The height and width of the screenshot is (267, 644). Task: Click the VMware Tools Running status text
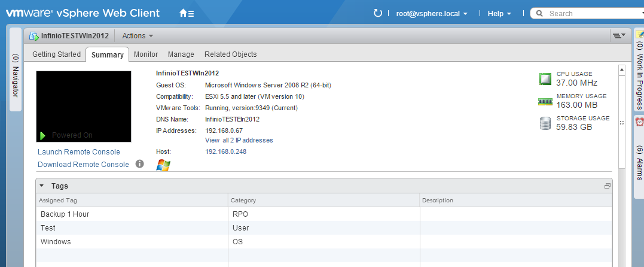[x=251, y=108]
